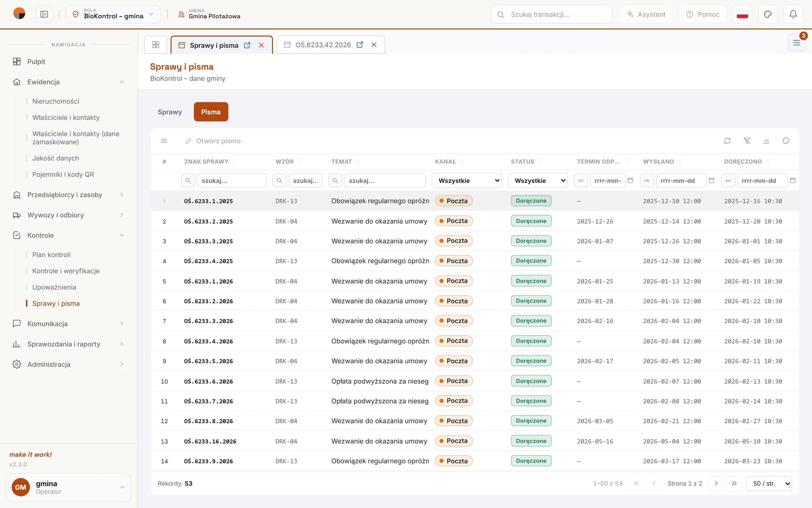Screen dimensions: 812x508
Task: Open table toolbar menu icon
Action: [x=164, y=141]
